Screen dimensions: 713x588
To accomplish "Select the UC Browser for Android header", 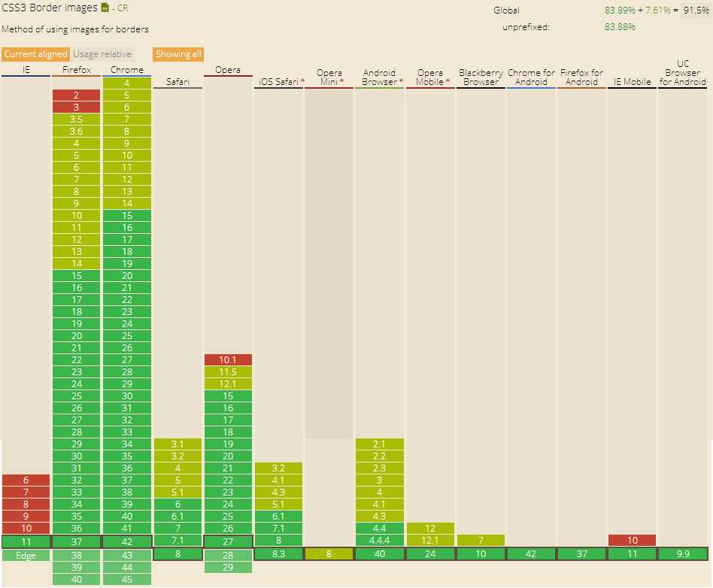I will pyautogui.click(x=682, y=73).
